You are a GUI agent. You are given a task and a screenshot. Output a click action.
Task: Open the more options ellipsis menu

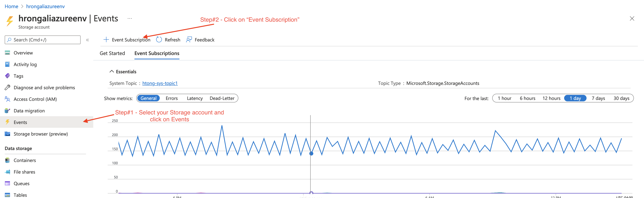(x=130, y=18)
